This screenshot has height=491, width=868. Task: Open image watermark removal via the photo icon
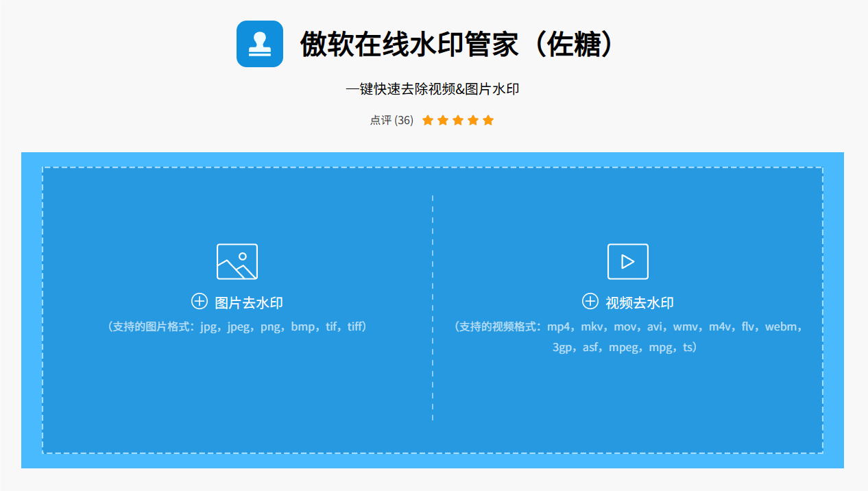(x=236, y=261)
